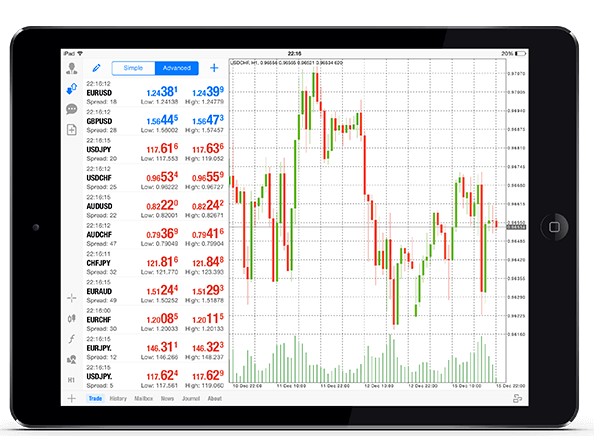Select the EURAUD symbol row
The image size is (594, 436).
coord(155,292)
